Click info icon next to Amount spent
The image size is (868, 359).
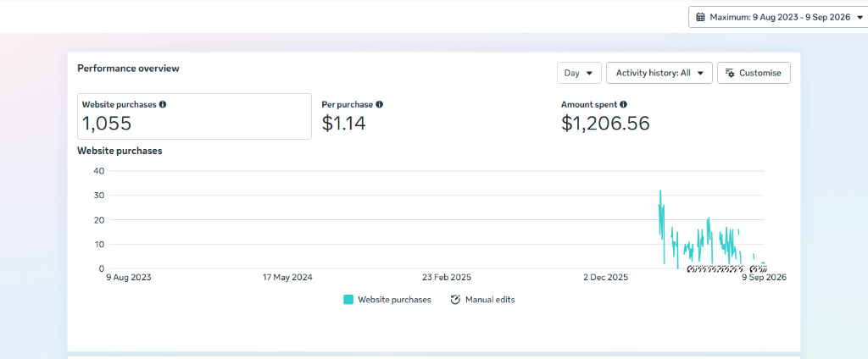623,104
